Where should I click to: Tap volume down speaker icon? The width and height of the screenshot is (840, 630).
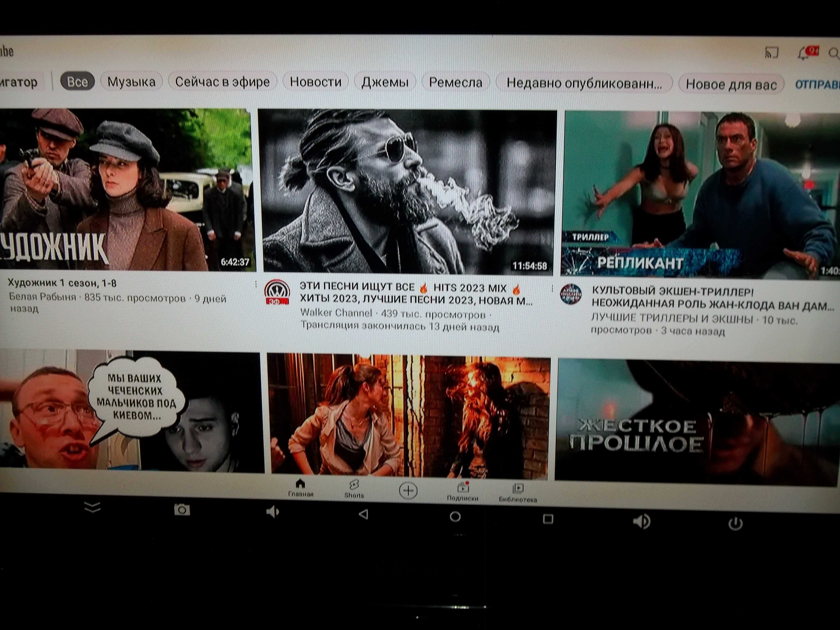pyautogui.click(x=273, y=512)
